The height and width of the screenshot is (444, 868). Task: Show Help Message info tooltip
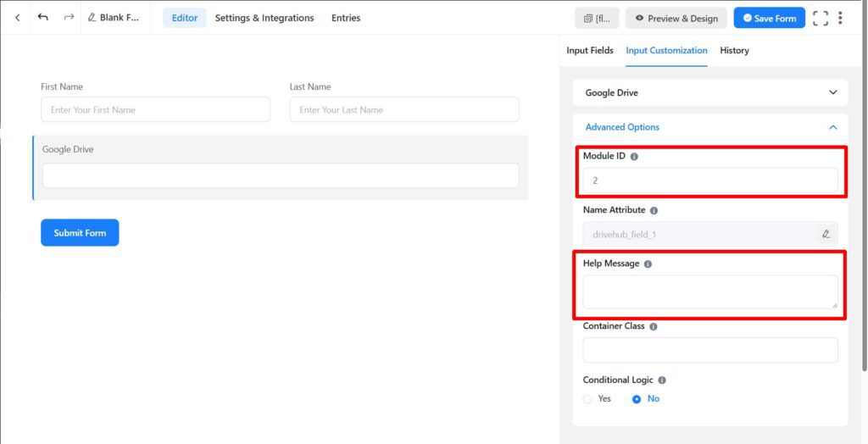click(x=648, y=264)
